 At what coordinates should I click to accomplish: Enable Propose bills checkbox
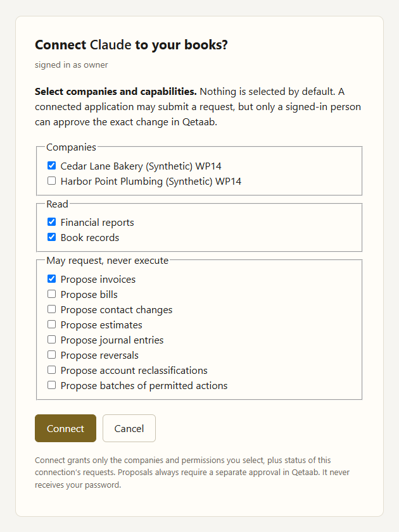51,294
